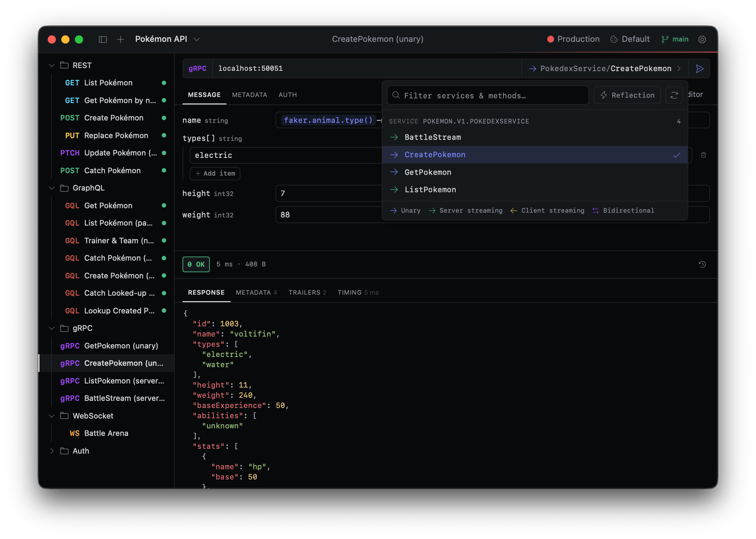Click the 0 OK status badge
This screenshot has width=756, height=539.
pos(196,264)
